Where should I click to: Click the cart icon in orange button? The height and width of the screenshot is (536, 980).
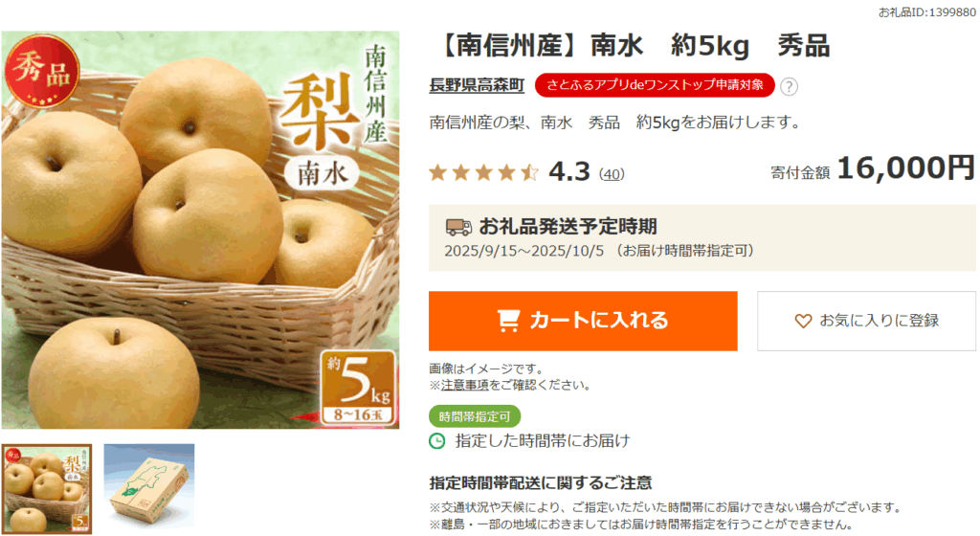[x=508, y=321]
